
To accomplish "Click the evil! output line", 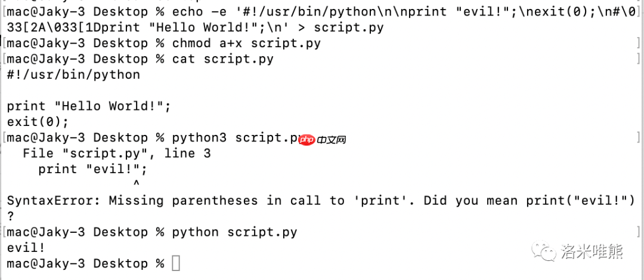I will (26, 248).
